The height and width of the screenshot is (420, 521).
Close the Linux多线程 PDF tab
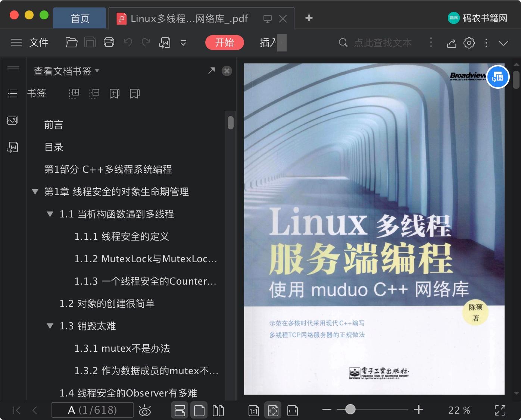(283, 19)
